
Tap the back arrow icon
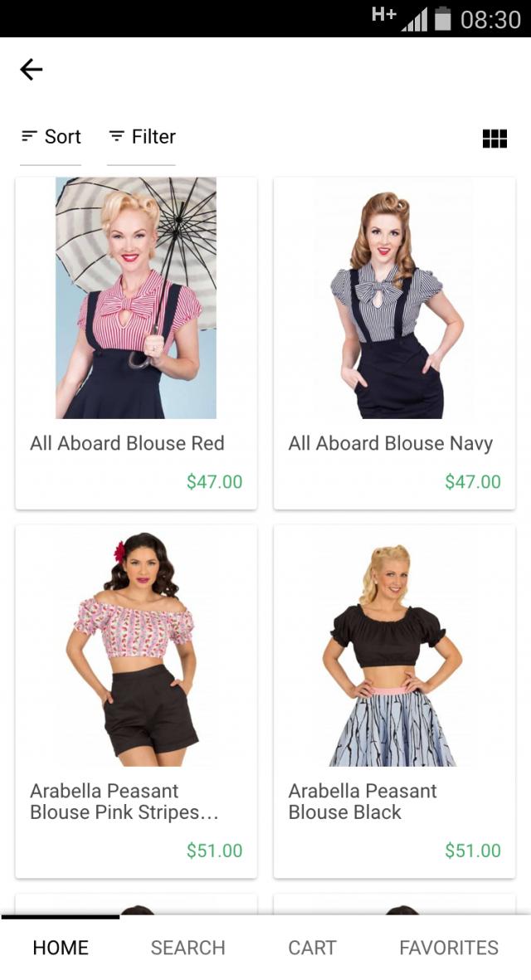point(32,70)
